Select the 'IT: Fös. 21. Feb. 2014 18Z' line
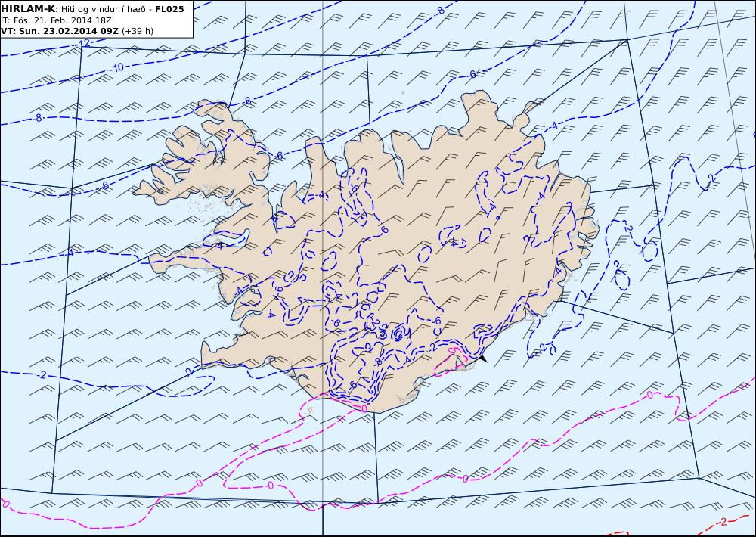The image size is (756, 537). [x=57, y=20]
